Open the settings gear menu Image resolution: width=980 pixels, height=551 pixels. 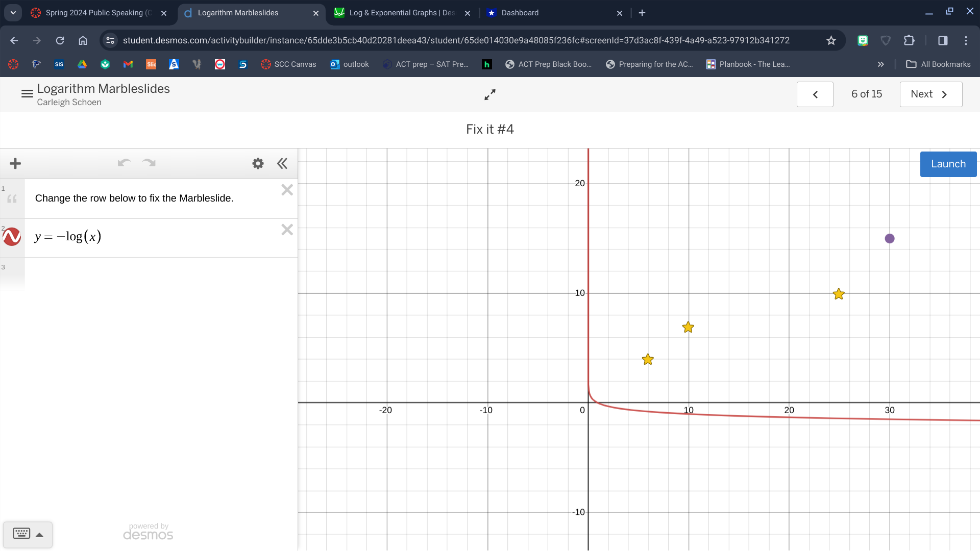pos(257,163)
